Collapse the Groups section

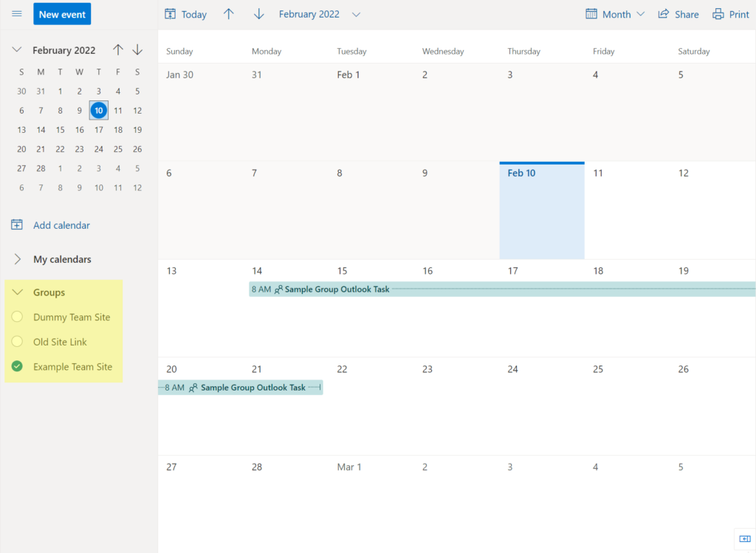coord(18,292)
